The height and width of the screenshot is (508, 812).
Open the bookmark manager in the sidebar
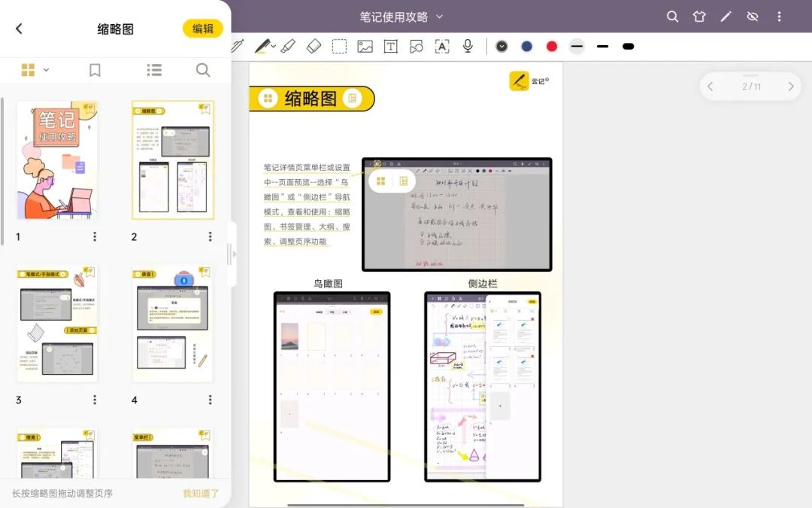click(95, 70)
